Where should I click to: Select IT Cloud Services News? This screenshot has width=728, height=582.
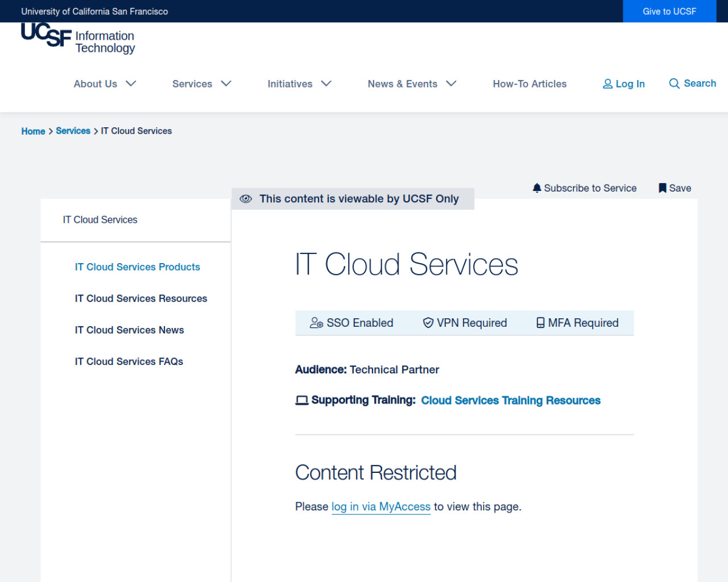(130, 330)
